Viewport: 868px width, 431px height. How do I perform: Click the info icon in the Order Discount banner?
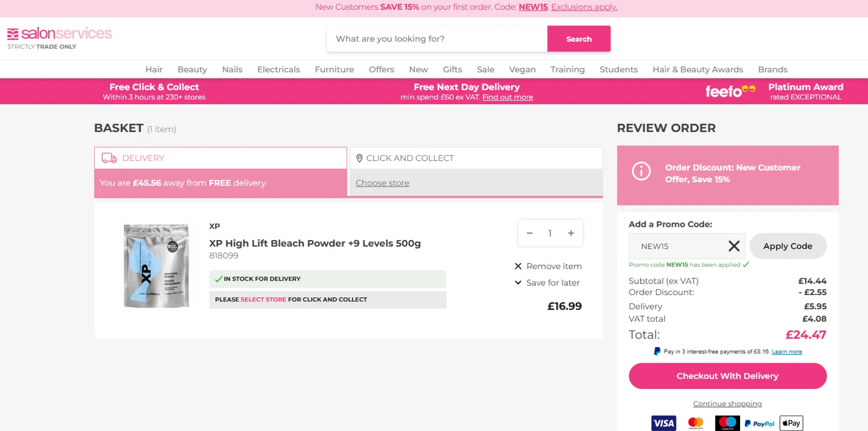(x=641, y=171)
